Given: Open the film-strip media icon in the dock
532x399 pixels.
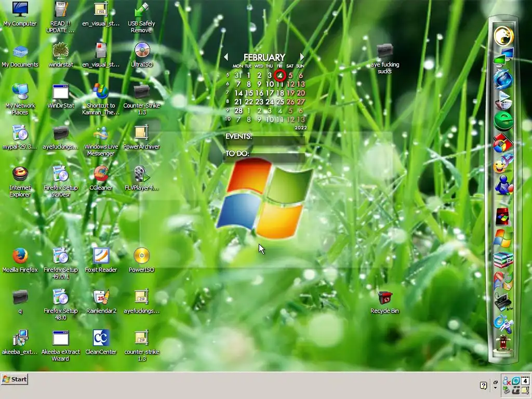Looking at the screenshot, I should (x=503, y=143).
